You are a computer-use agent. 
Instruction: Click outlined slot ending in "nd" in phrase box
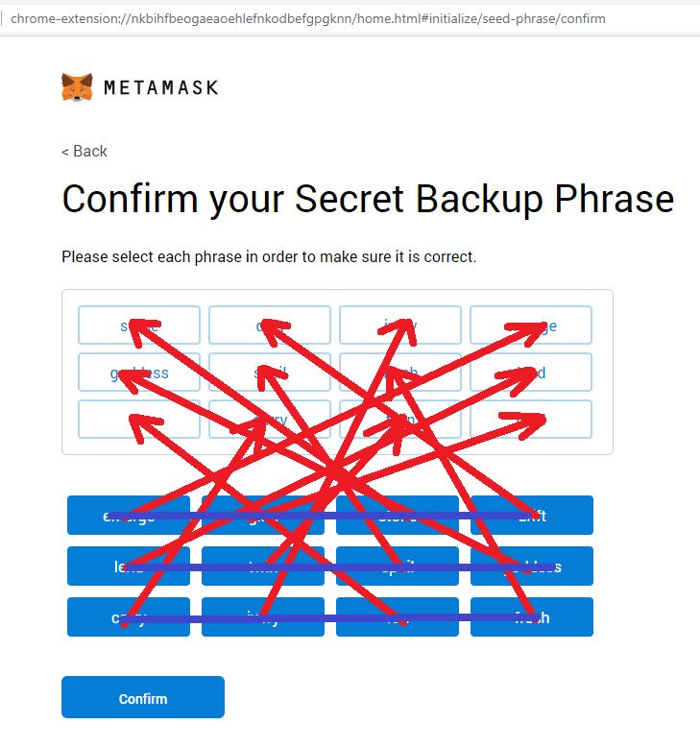click(531, 373)
